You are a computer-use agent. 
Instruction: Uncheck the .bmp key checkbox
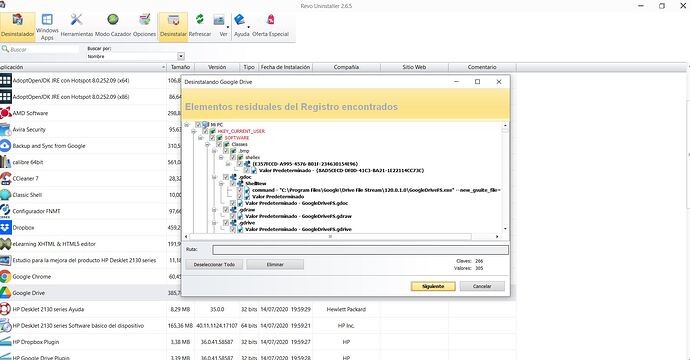226,151
